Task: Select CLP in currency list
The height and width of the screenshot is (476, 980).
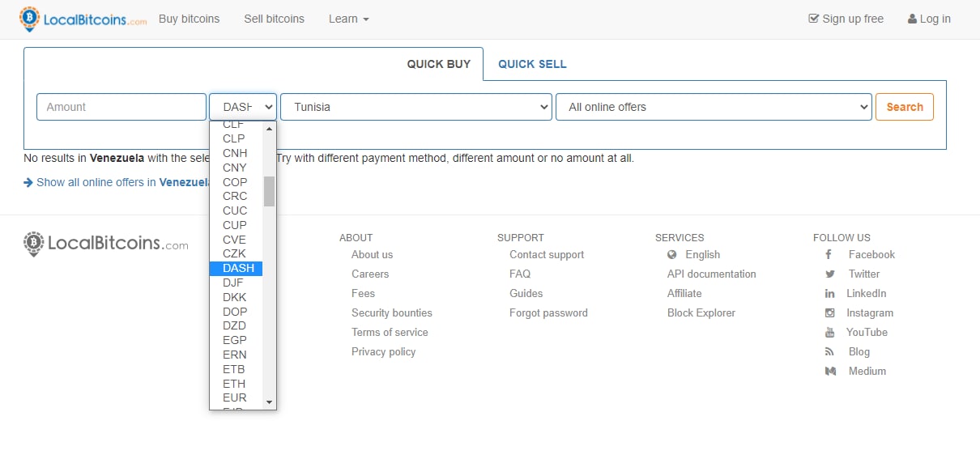Action: [236, 138]
